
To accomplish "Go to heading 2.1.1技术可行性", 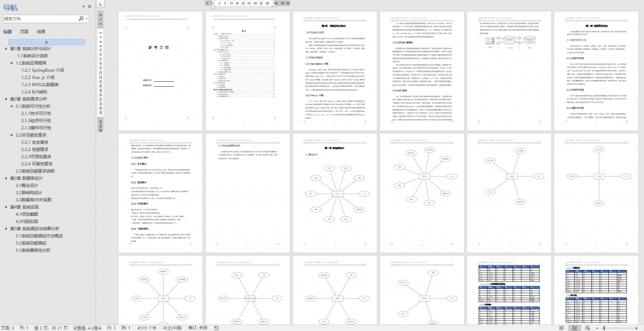I will [x=36, y=113].
